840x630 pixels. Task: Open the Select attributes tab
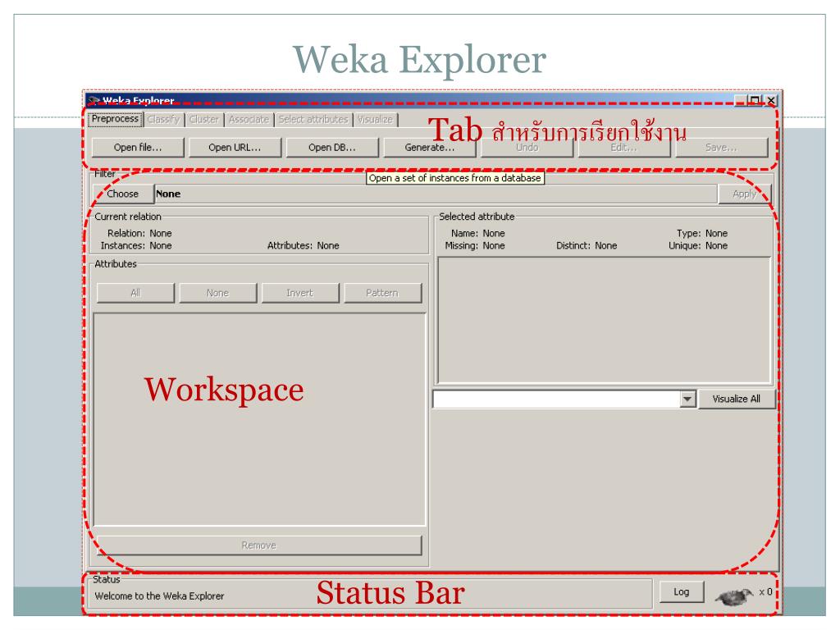(313, 120)
